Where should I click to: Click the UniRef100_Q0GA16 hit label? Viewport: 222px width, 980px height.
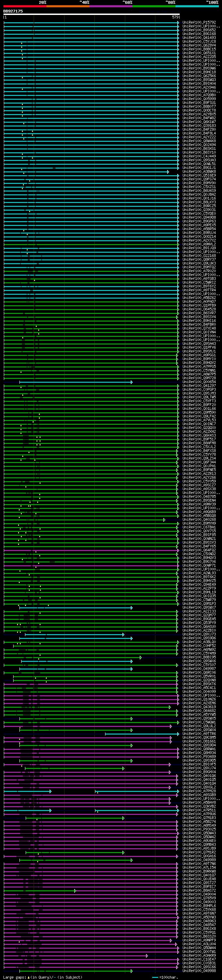click(x=199, y=856)
